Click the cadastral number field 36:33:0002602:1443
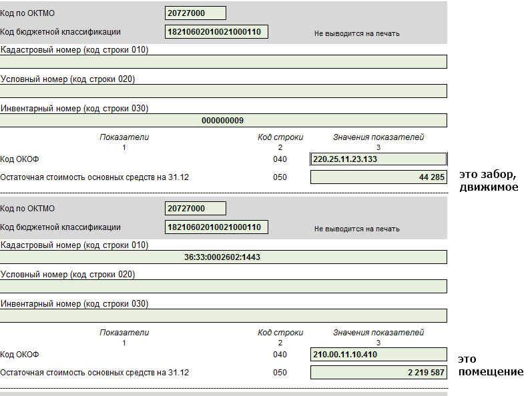The width and height of the screenshot is (532, 396). pos(224,257)
